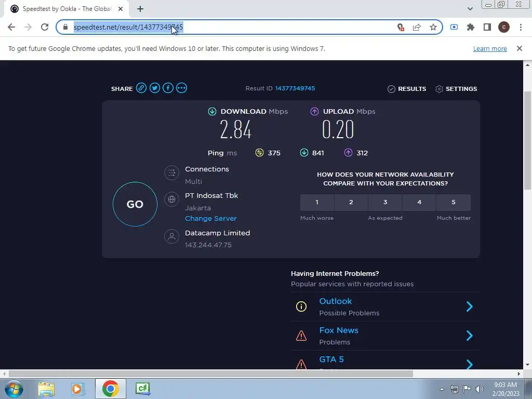Close the Speedtest tab

(x=121, y=9)
